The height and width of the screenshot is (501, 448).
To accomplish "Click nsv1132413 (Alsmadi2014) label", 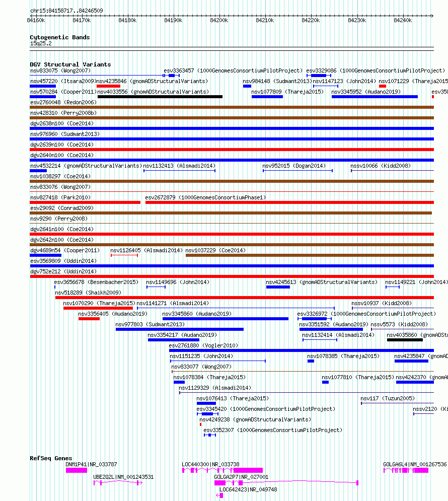I will click(x=179, y=166).
